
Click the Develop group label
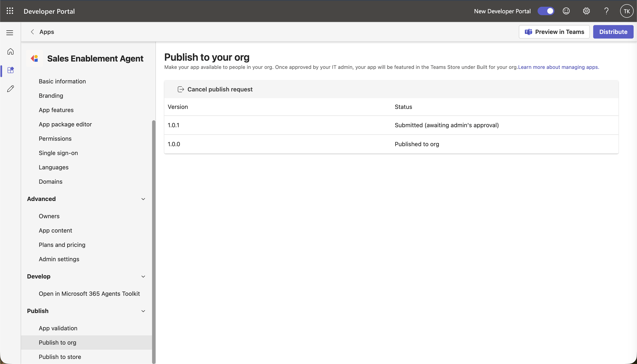pos(39,277)
